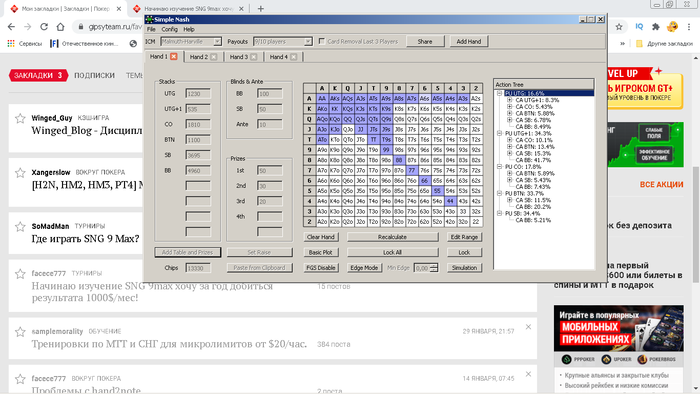Open the Payouts dropdown list

[x=283, y=41]
